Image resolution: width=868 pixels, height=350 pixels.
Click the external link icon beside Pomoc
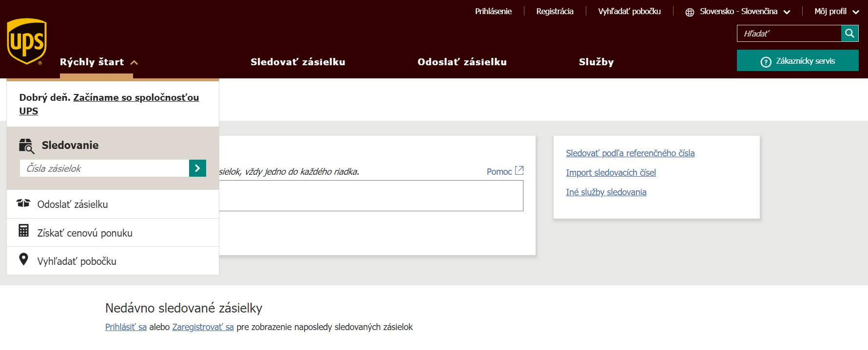[x=520, y=170]
